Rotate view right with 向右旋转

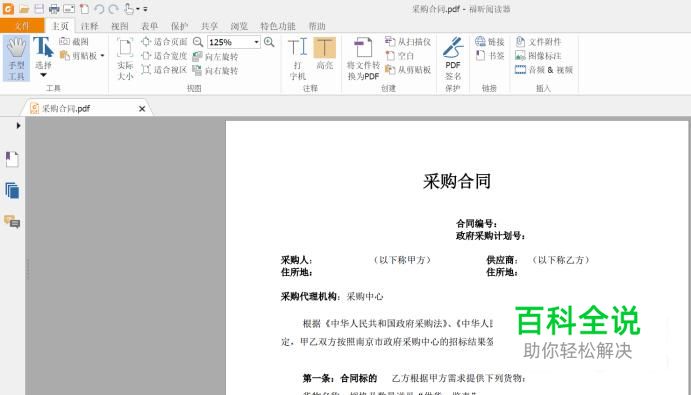[x=215, y=71]
